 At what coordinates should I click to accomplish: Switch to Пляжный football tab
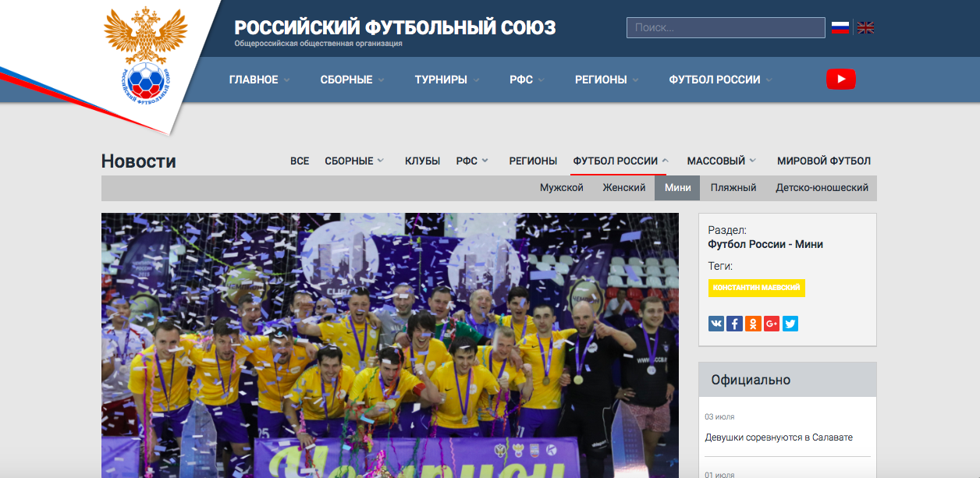733,188
